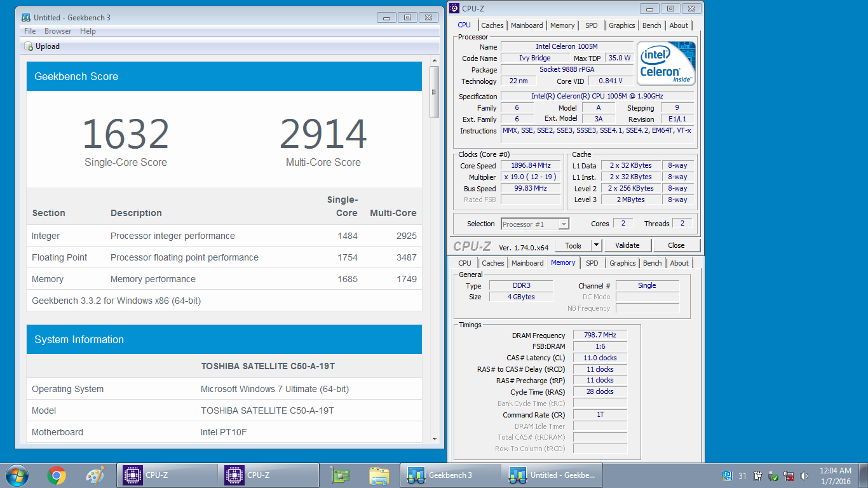Select About tab in CPU-Z processor window
The image size is (868, 488).
pos(679,25)
